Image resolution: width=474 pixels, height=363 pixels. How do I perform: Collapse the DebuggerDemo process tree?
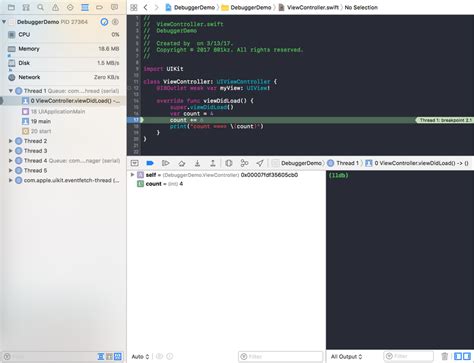[4, 22]
